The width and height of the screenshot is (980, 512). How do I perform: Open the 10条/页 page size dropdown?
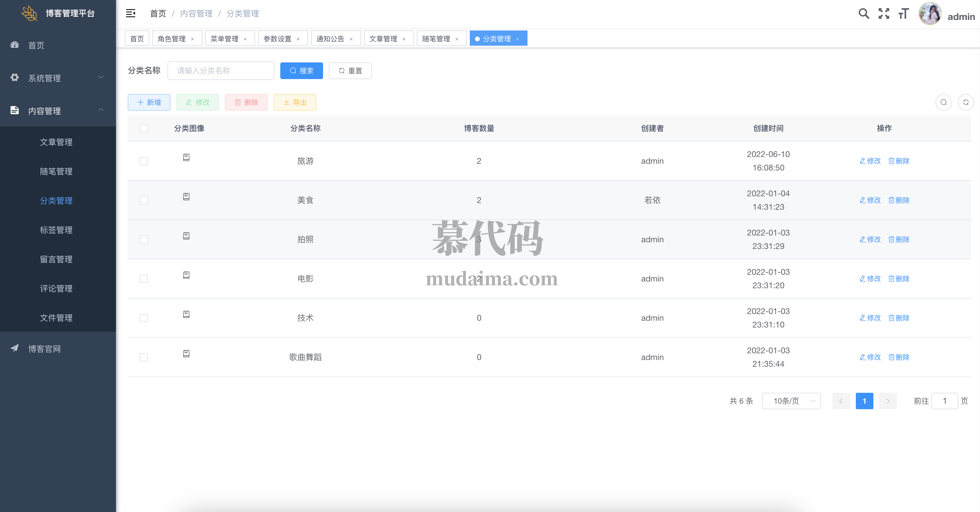(791, 401)
